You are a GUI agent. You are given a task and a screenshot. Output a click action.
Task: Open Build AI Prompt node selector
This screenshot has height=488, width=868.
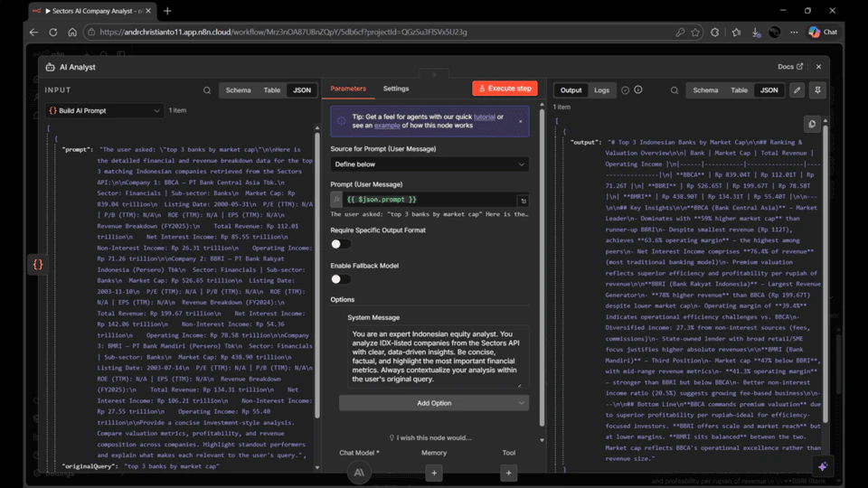pos(104,110)
